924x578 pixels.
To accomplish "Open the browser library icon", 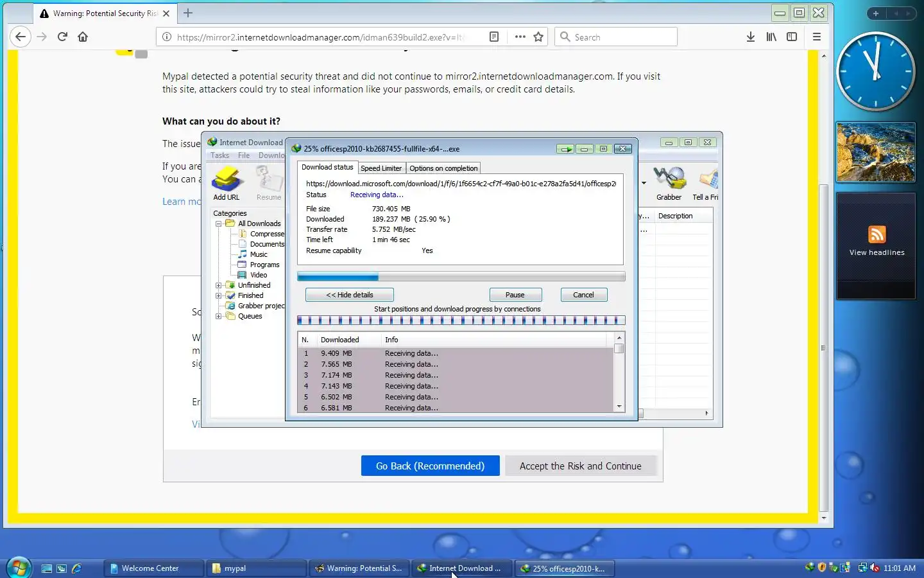I will 771,37.
